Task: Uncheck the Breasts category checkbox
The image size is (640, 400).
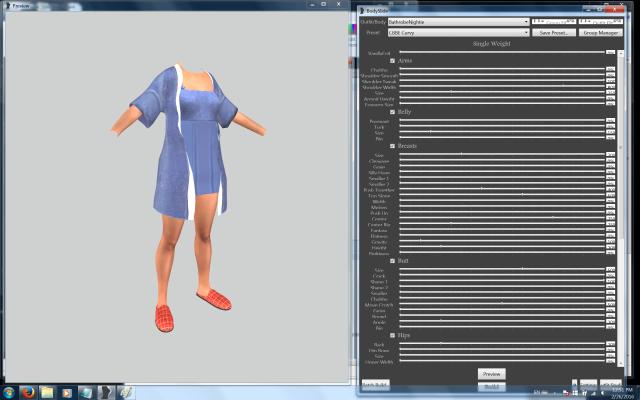Action: point(393,146)
